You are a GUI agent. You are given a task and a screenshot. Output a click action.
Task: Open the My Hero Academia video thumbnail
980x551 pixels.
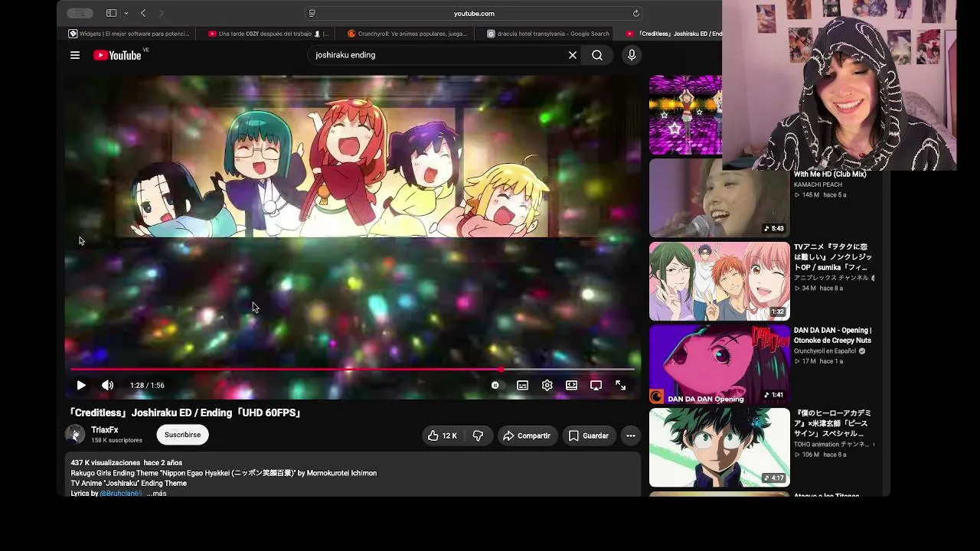coord(719,448)
